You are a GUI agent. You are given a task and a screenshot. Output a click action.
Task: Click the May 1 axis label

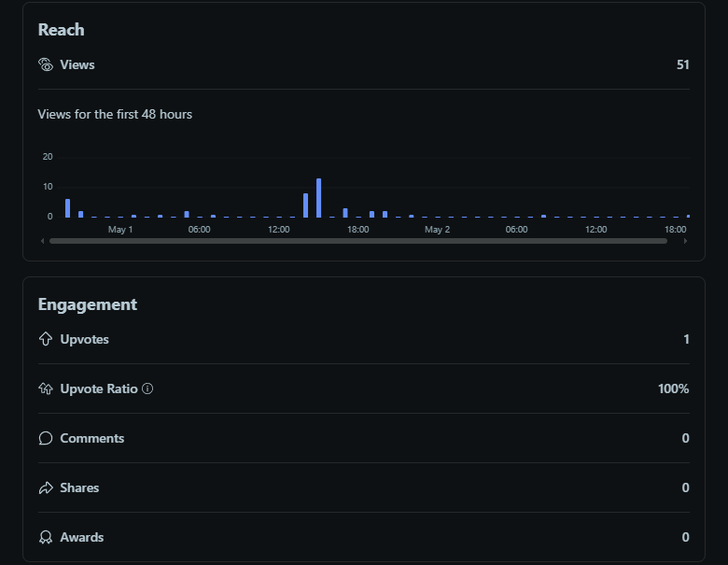[x=120, y=230]
